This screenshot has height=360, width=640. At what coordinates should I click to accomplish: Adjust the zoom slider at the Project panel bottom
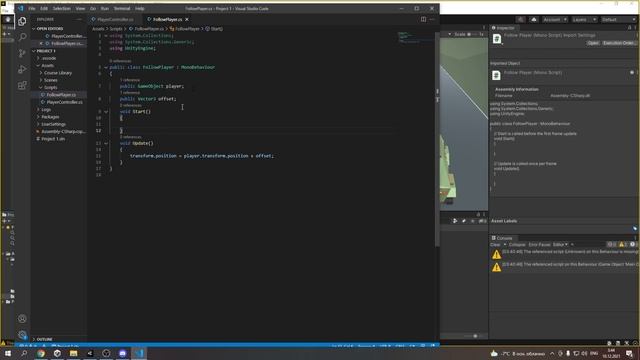[x=475, y=336]
